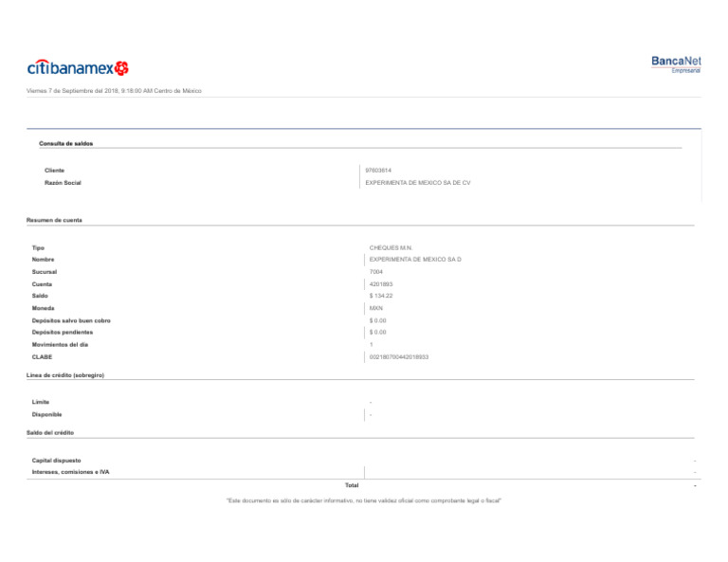Select the client number 97603814
Viewport: 728px width, 562px height.
tap(378, 171)
